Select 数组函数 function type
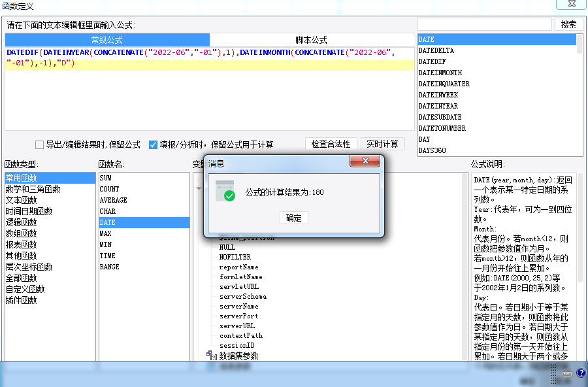This screenshot has width=588, height=387. 50,233
